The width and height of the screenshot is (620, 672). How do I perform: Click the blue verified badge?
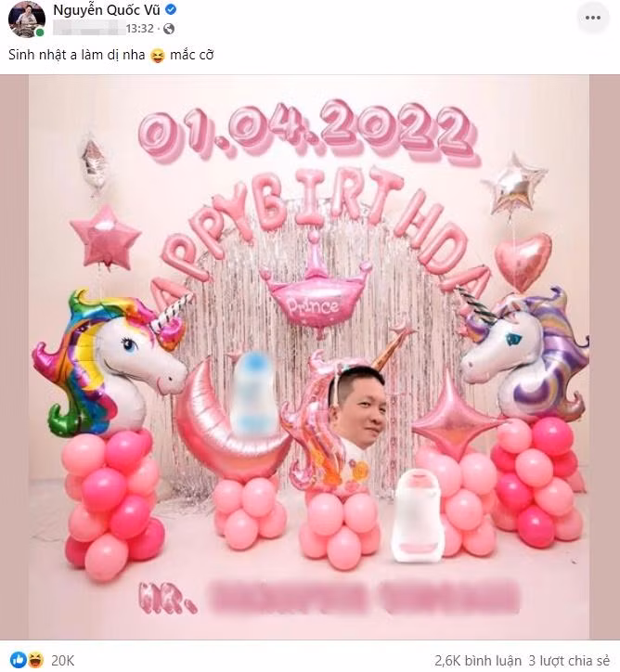click(x=171, y=9)
